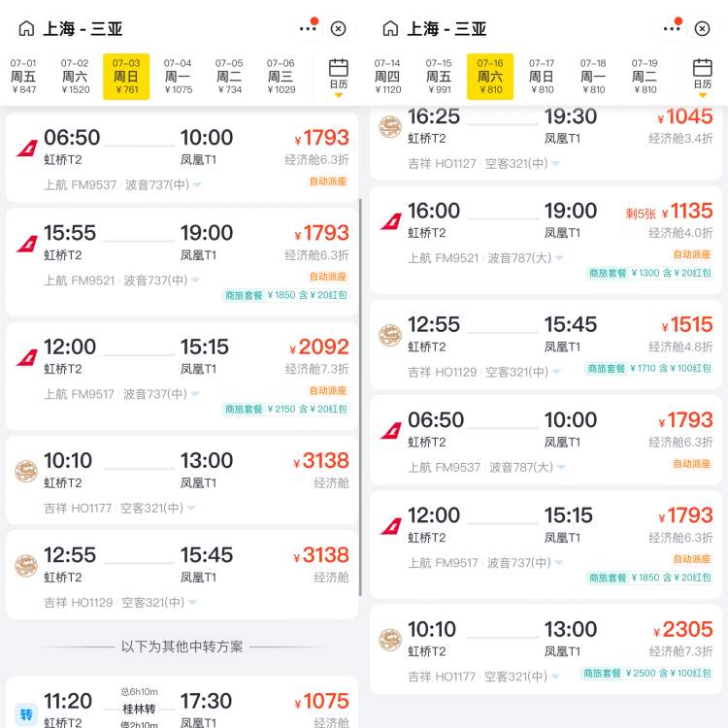Open the calendar icon in left panel
This screenshot has width=728, height=728.
(x=339, y=77)
